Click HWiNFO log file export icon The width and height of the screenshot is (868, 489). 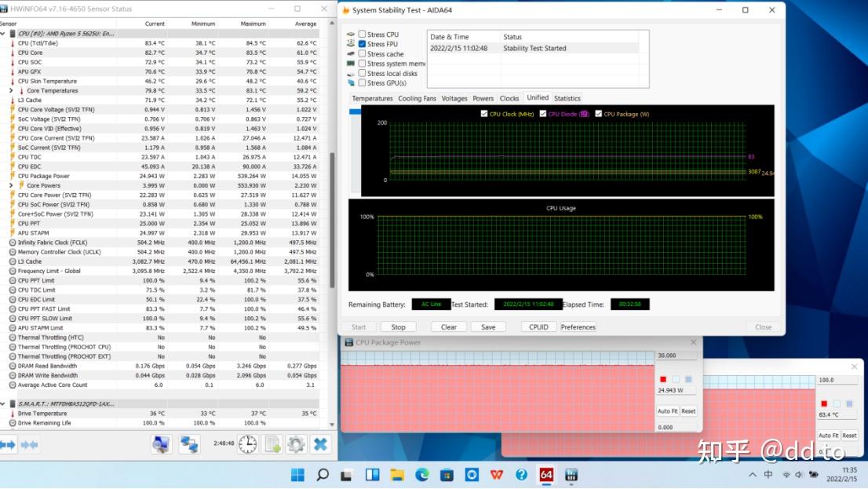272,444
